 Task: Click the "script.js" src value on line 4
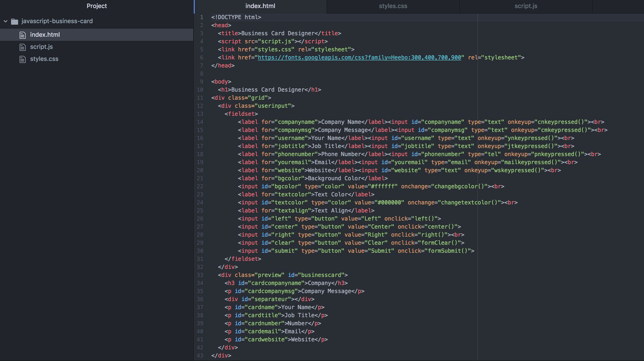(276, 42)
